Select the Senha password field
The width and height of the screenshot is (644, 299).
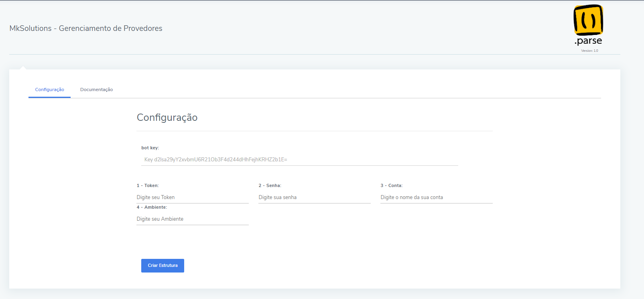pyautogui.click(x=314, y=197)
